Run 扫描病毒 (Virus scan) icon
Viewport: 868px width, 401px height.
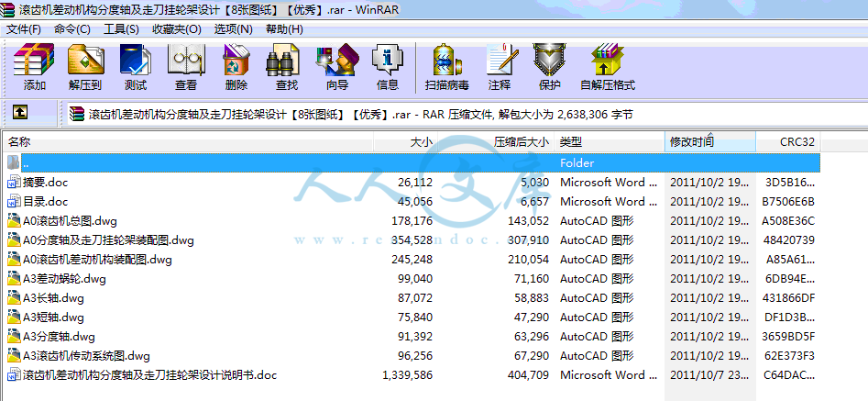pos(447,61)
